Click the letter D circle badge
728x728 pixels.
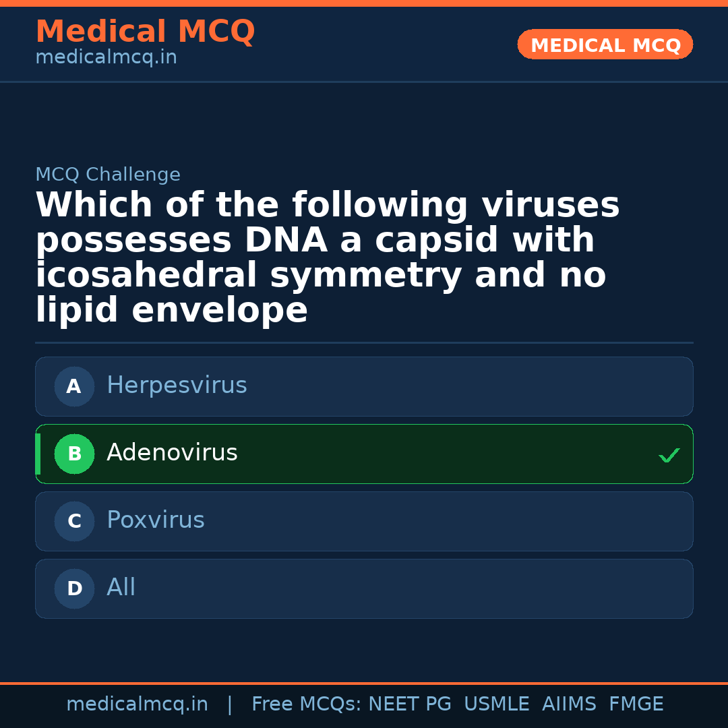click(x=74, y=589)
